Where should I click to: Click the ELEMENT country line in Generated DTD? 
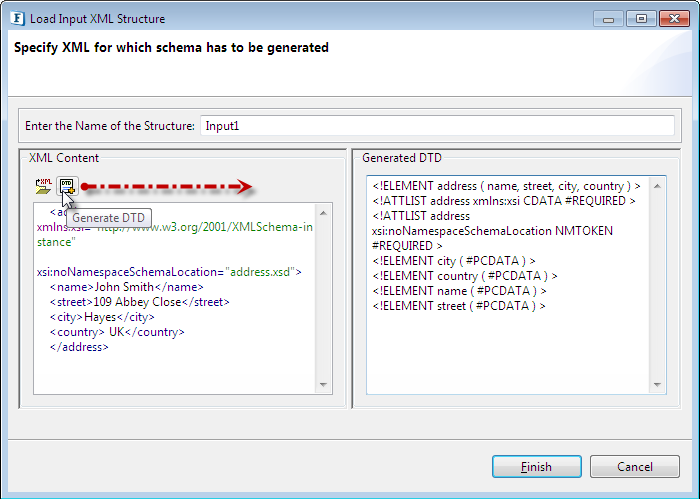464,275
